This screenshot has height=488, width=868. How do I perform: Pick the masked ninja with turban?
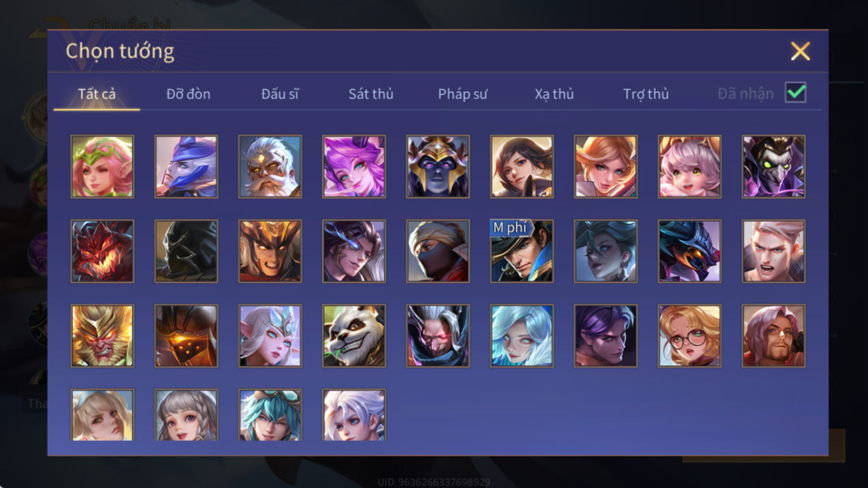coord(438,251)
